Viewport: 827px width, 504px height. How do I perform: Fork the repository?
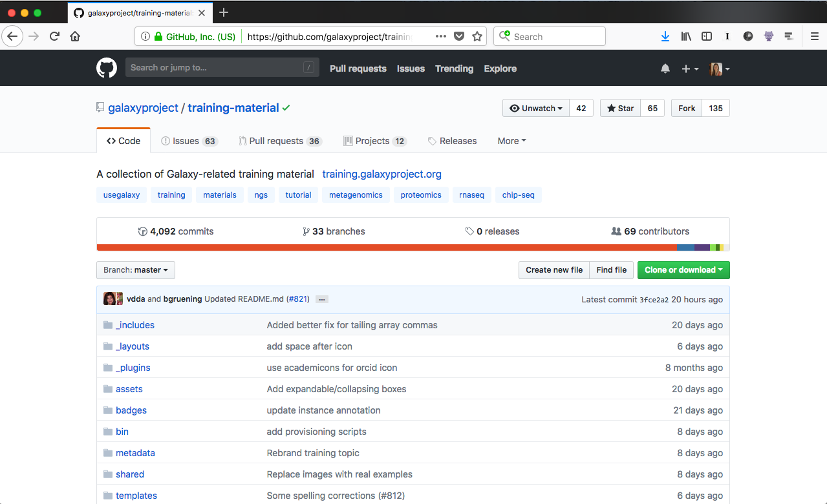pos(687,109)
